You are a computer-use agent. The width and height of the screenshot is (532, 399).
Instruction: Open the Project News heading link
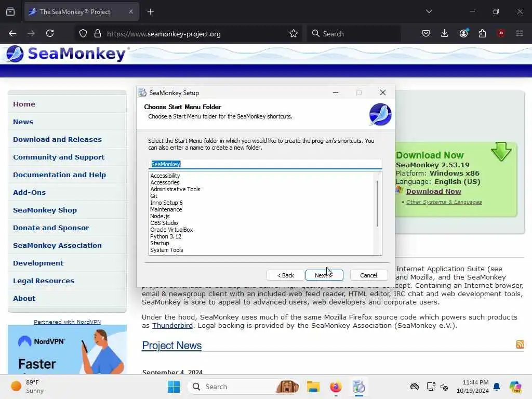click(x=171, y=345)
